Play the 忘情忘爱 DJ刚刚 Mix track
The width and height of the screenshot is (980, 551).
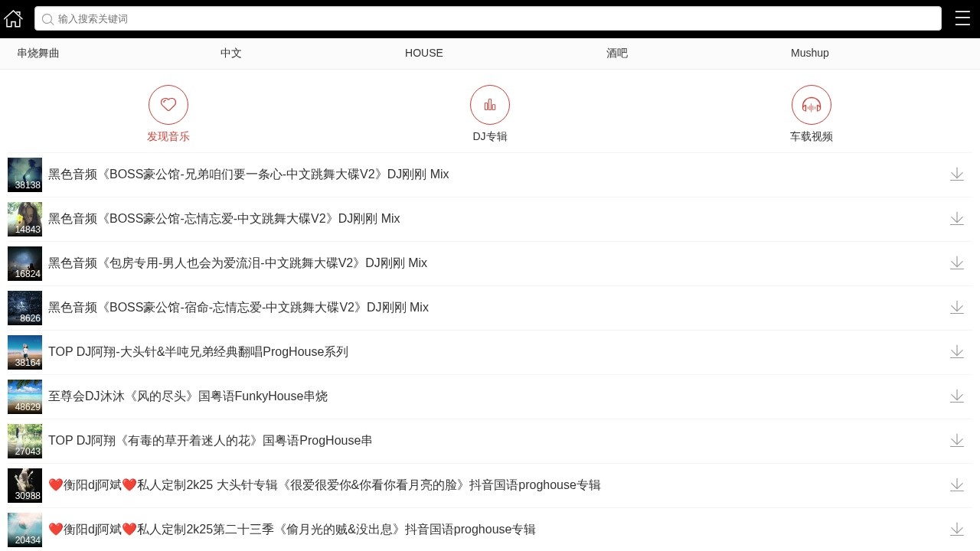pyautogui.click(x=224, y=219)
